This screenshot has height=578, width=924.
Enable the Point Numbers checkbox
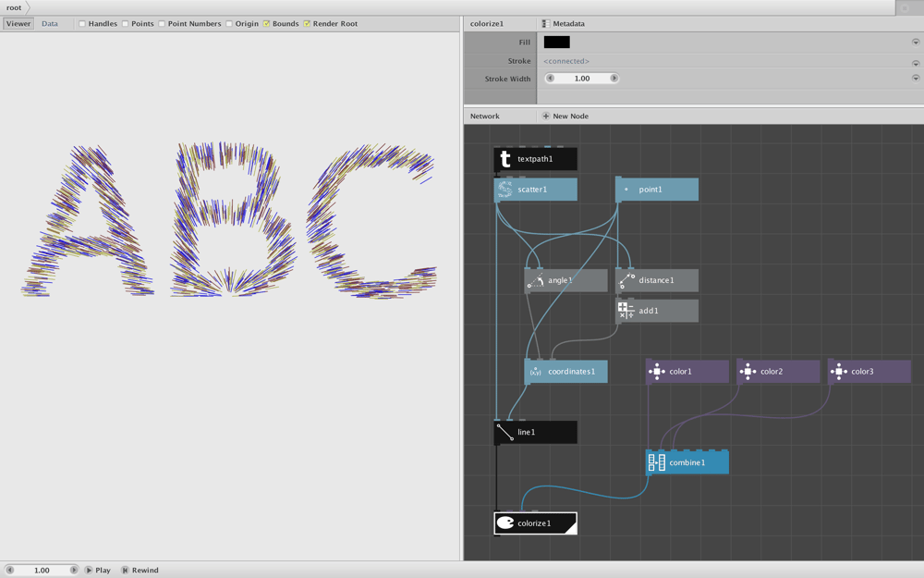(162, 24)
